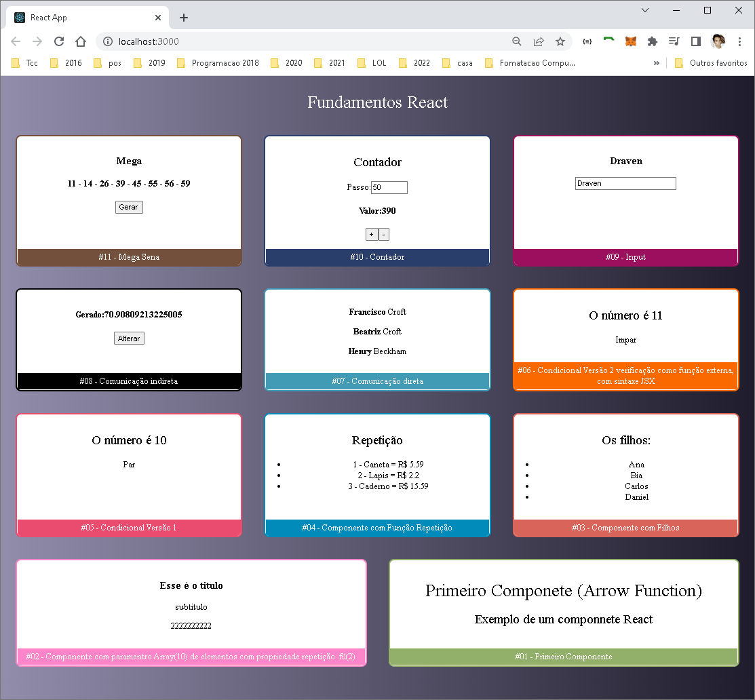Reload the localhost:3000 page
This screenshot has width=755, height=700.
click(x=59, y=41)
